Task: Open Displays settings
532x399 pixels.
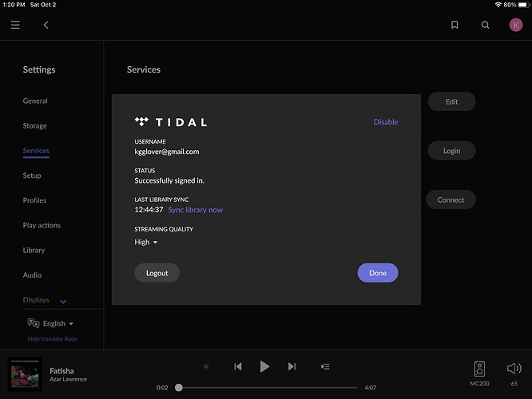Action: [x=36, y=300]
